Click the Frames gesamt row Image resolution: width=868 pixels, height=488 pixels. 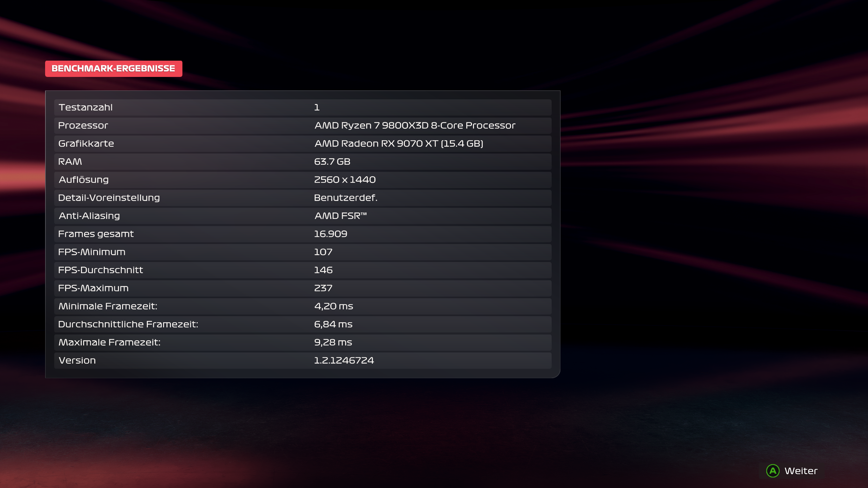pyautogui.click(x=302, y=234)
